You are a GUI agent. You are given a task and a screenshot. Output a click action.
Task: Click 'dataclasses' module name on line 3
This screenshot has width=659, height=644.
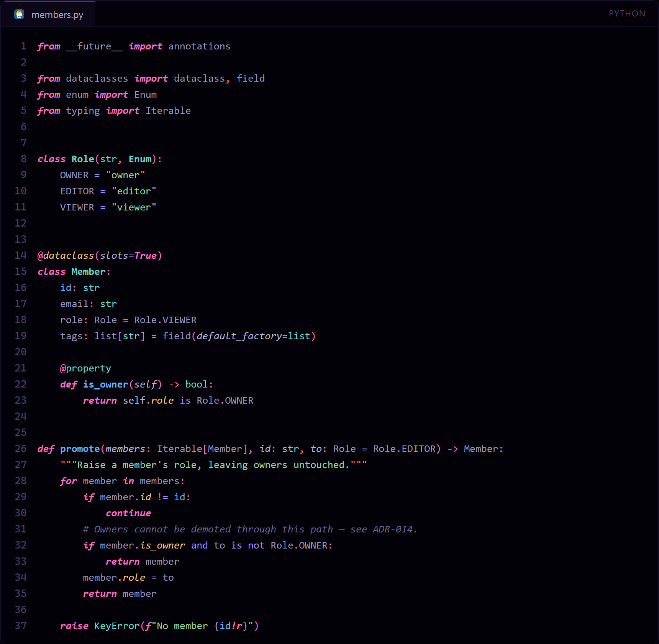tap(97, 79)
